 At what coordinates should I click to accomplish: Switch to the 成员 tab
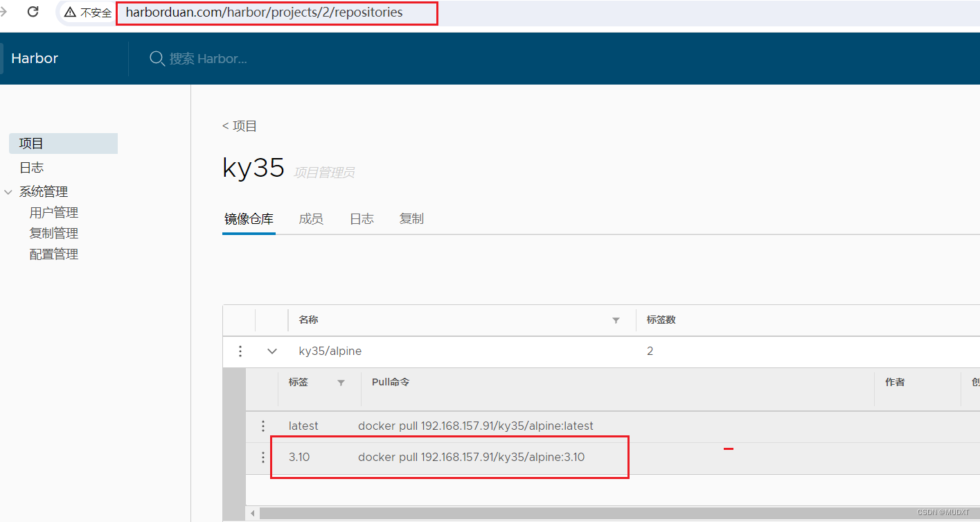(311, 219)
